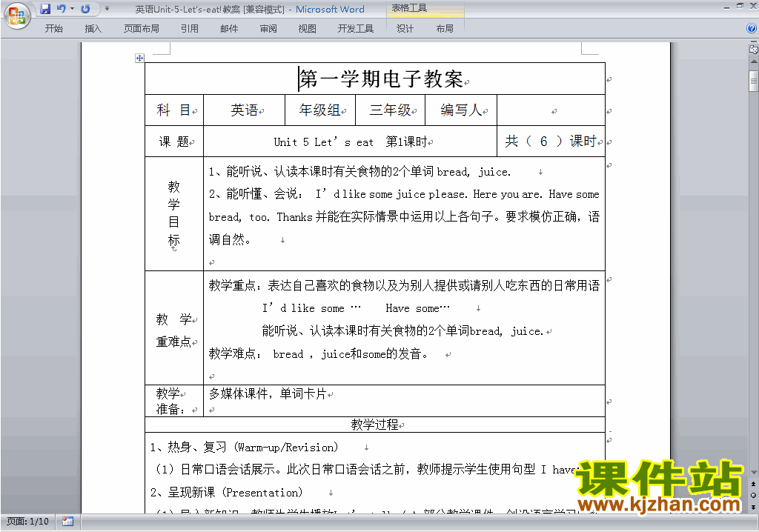The width and height of the screenshot is (759, 532).
Task: Switch to the 审阅 tab
Action: tap(268, 29)
